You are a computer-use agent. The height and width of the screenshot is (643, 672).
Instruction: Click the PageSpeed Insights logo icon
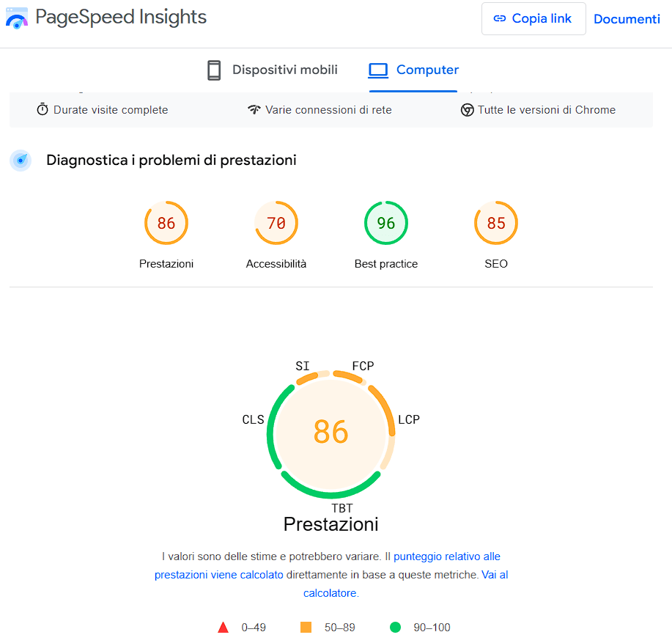[17, 18]
